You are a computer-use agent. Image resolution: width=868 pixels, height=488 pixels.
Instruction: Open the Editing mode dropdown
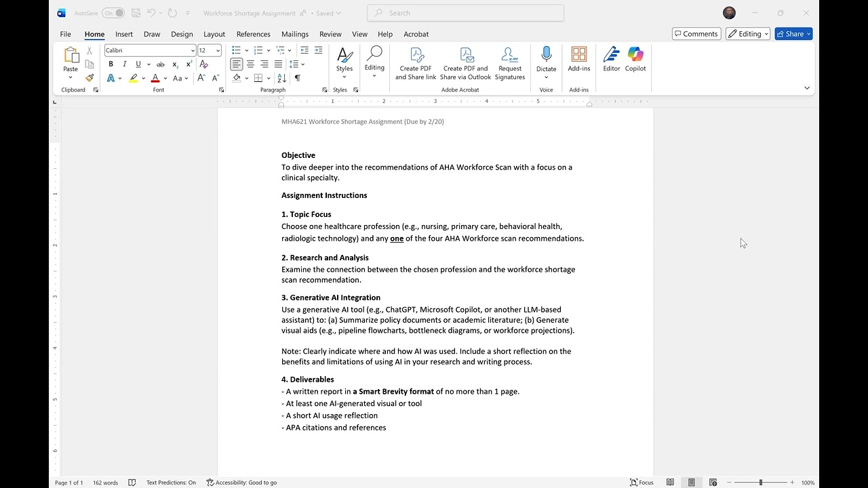coord(748,34)
